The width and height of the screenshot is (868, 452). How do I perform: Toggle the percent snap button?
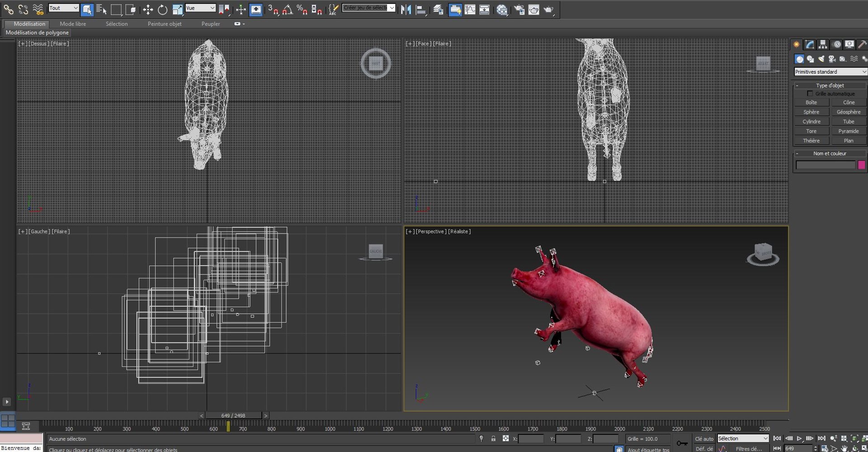[302, 9]
